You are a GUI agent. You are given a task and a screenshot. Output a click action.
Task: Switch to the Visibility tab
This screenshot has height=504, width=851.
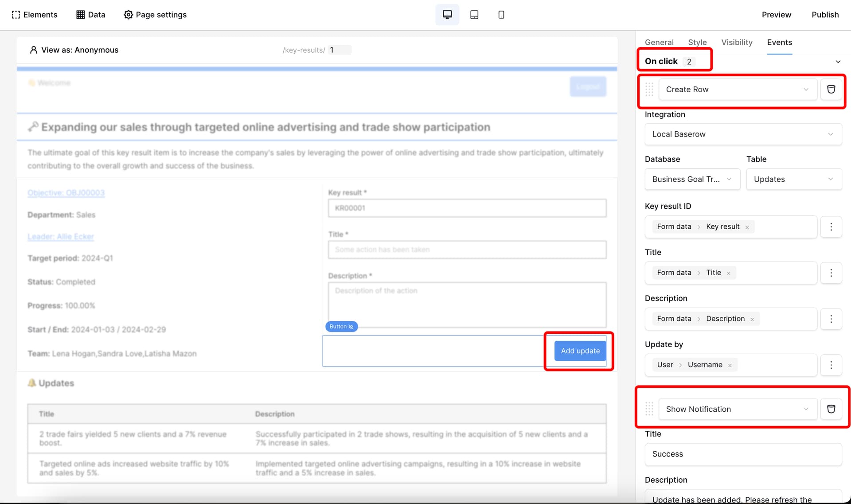[x=737, y=42]
